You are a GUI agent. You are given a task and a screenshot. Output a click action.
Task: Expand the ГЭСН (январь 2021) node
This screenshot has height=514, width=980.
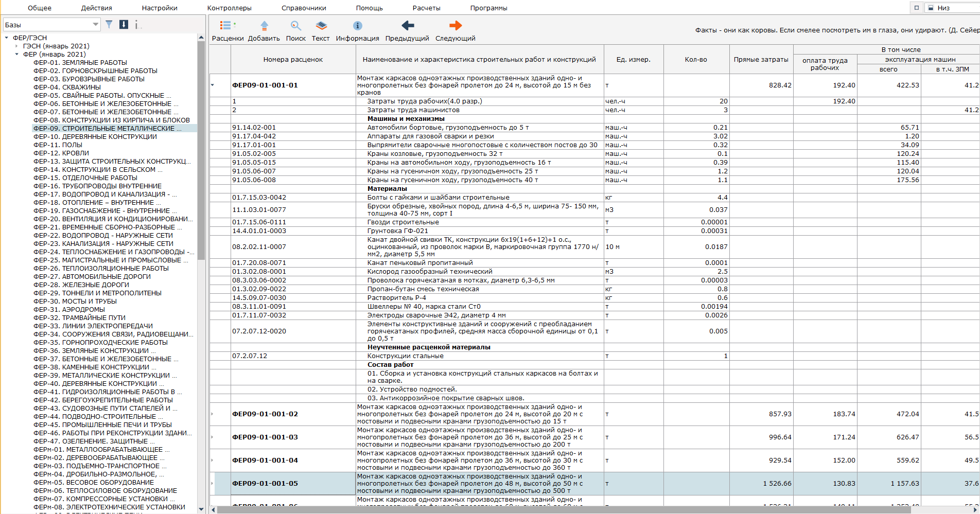click(x=16, y=46)
